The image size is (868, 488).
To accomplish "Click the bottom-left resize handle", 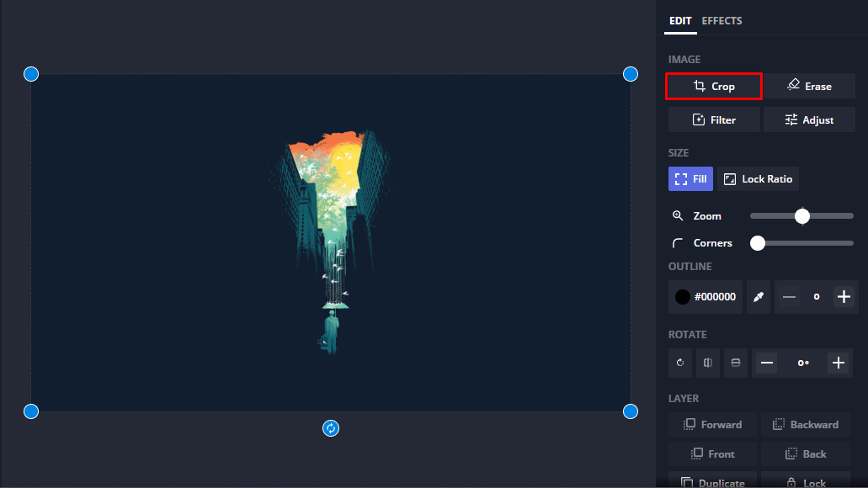I will (31, 411).
